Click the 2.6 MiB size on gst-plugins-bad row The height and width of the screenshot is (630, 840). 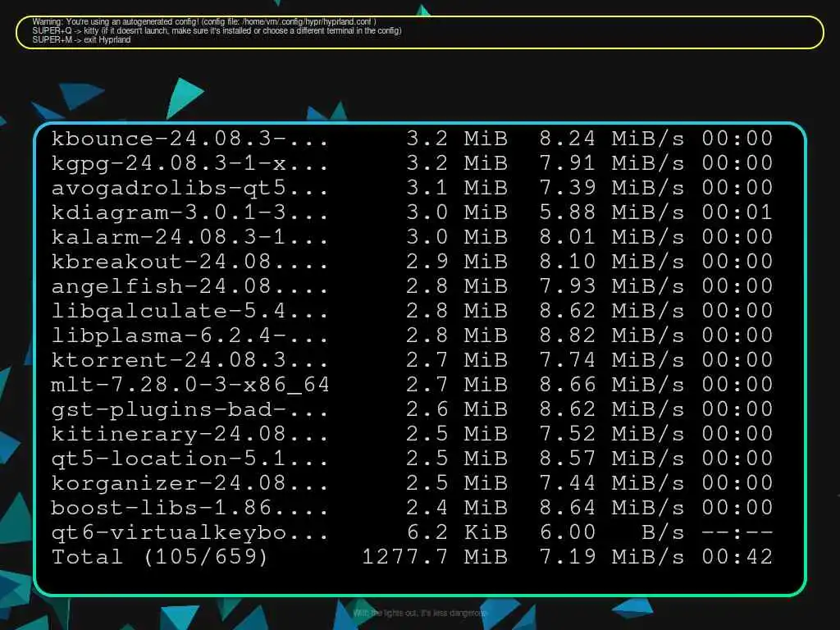tap(457, 410)
